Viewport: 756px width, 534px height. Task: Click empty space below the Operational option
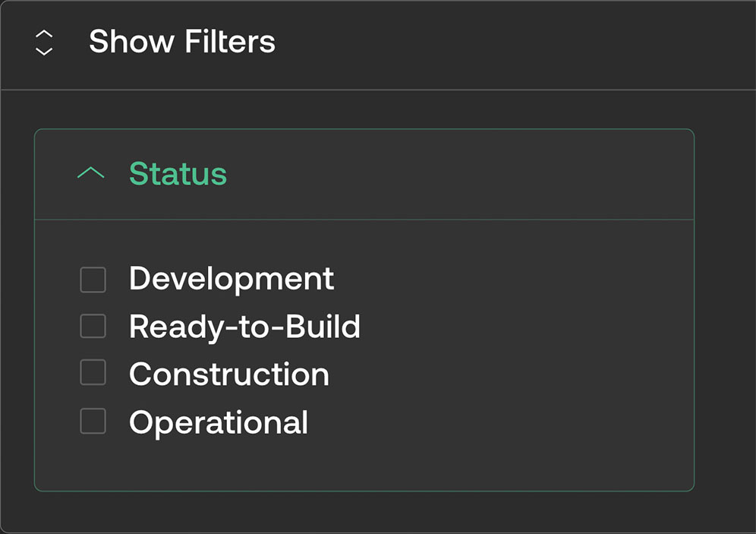click(364, 463)
